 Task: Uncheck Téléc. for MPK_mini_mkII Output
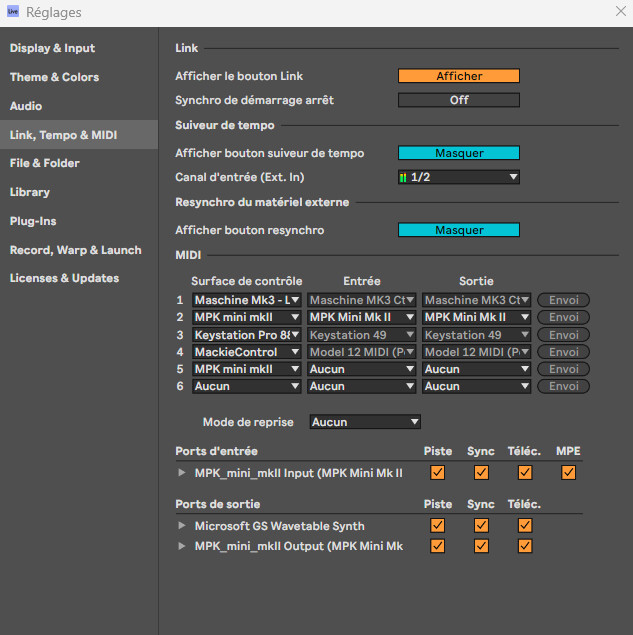tap(525, 546)
